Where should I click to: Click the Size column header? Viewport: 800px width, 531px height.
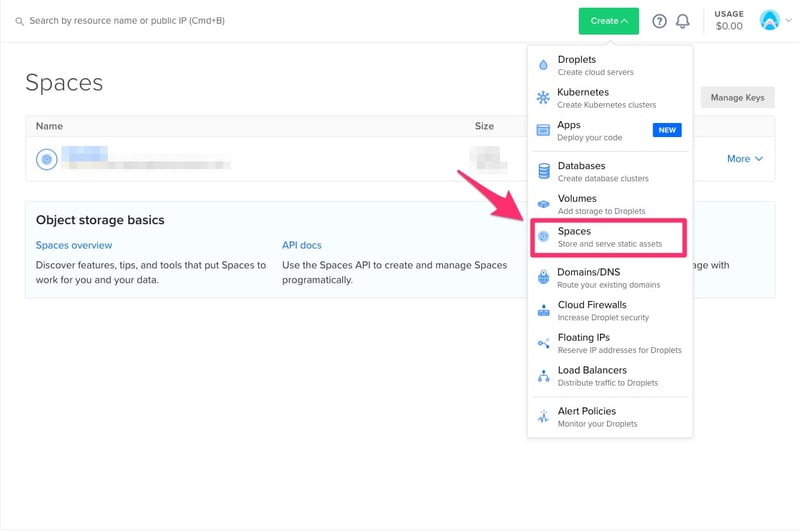[484, 126]
